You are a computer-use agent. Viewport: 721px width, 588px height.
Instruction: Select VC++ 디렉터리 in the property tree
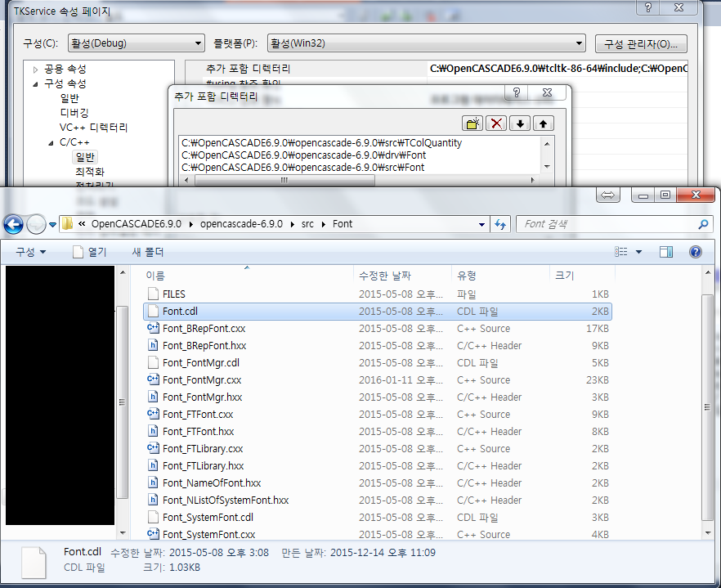coord(93,128)
